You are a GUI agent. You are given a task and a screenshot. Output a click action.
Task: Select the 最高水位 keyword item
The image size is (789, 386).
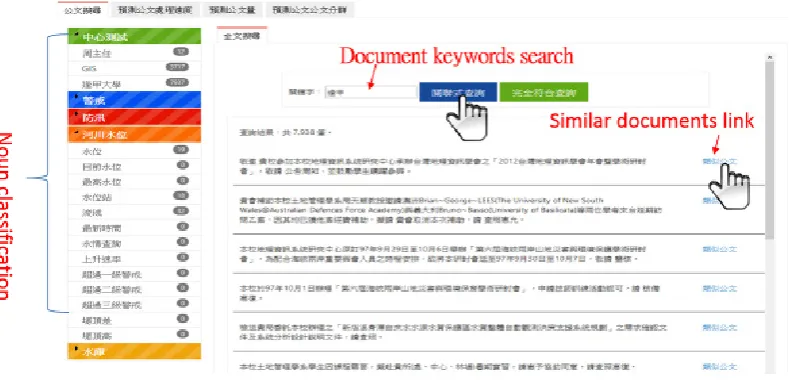tap(134, 182)
